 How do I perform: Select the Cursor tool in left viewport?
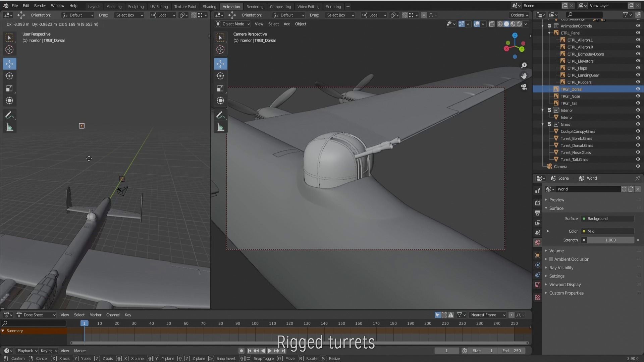(x=9, y=50)
